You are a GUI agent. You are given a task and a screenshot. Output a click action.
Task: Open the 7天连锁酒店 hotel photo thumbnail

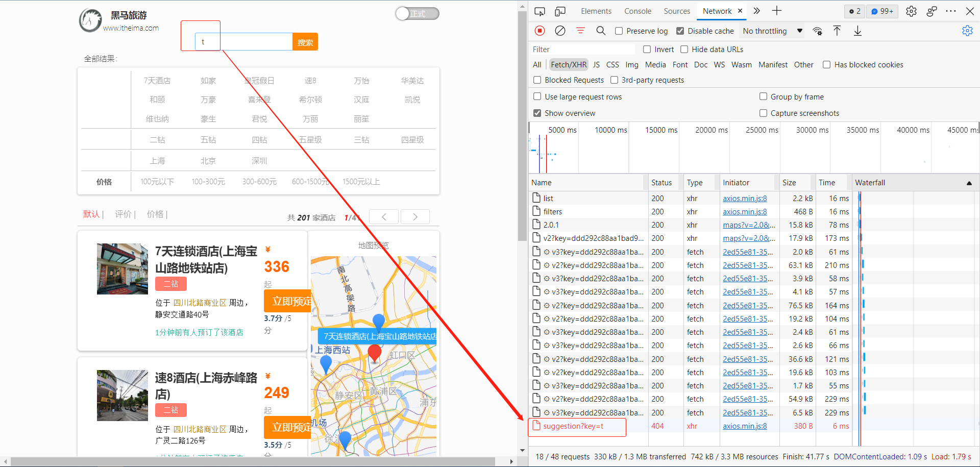point(122,269)
